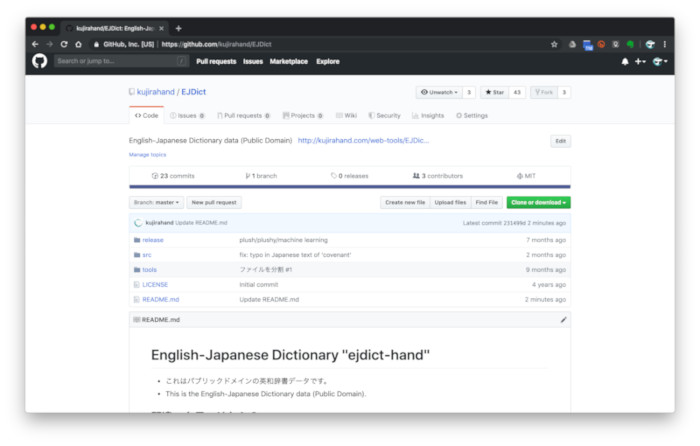Screen dimensions: 700x446
Task: Click the browser address bar URL
Action: click(x=217, y=44)
